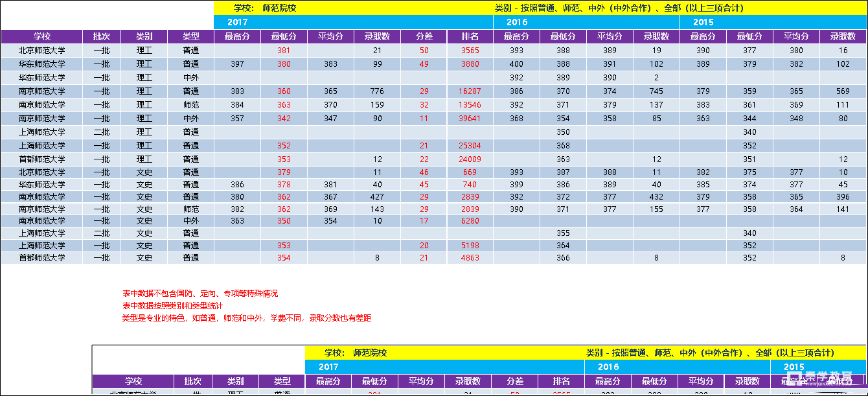Click the rank value 5198
Image resolution: width=868 pixels, height=396 pixels.
pyautogui.click(x=470, y=246)
